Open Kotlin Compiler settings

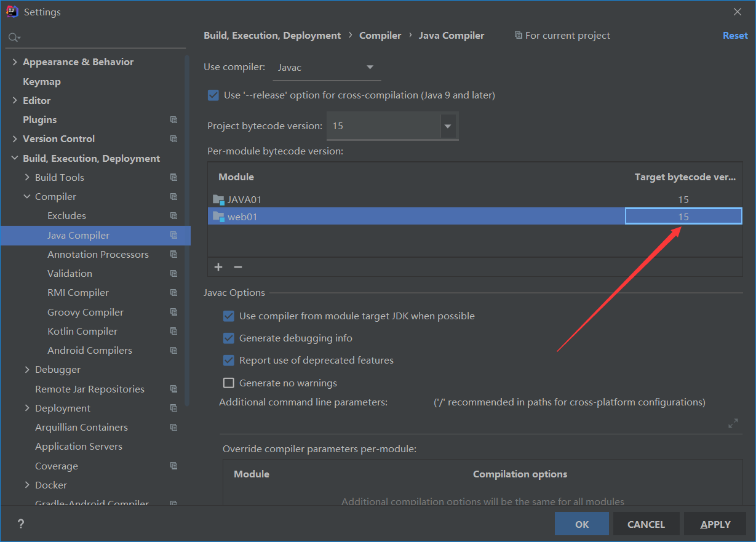[82, 332]
